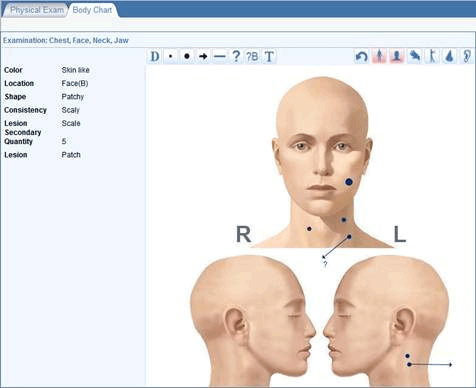Click the neck marker near the R label
This screenshot has height=388, width=476.
point(309,229)
